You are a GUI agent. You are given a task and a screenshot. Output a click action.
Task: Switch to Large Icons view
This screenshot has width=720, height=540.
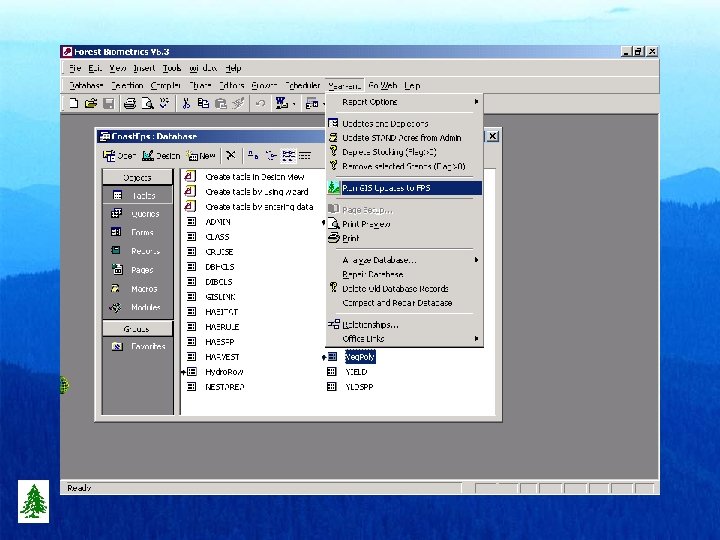253,156
